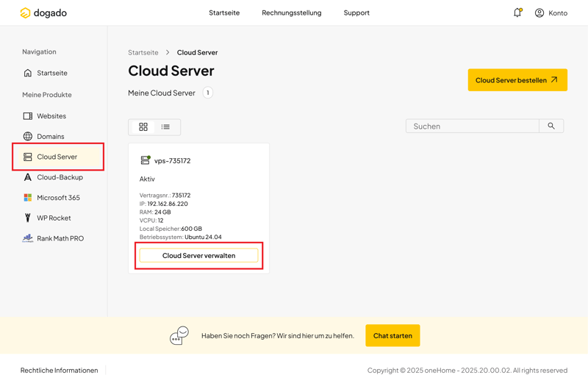This screenshot has width=588, height=386.
Task: Open the Rechtliche Informationen footer link
Action: 59,371
